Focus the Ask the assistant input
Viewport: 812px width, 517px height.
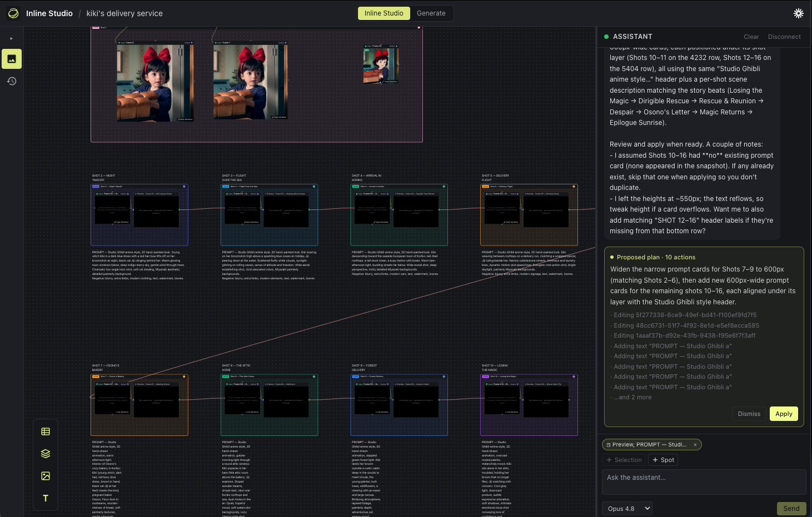704,482
